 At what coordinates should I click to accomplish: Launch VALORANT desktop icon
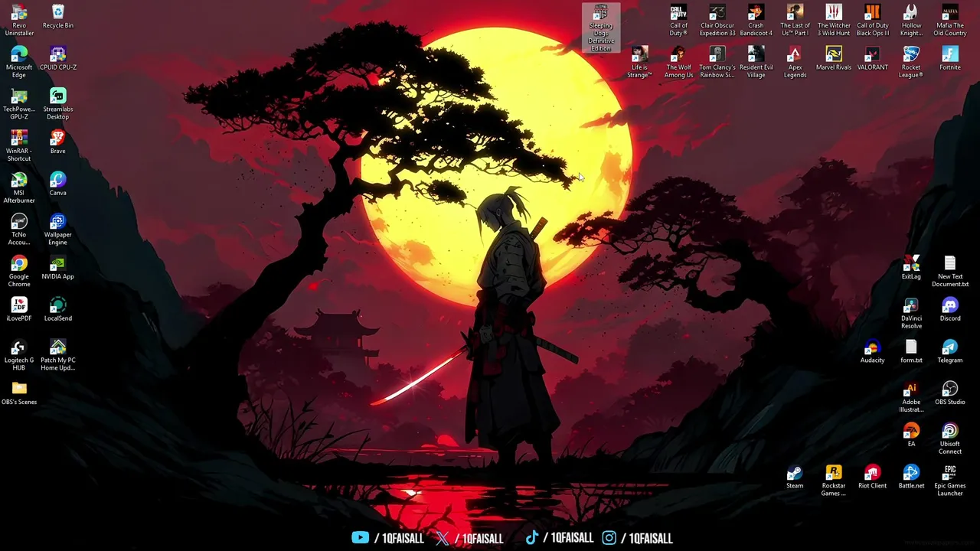[873, 58]
